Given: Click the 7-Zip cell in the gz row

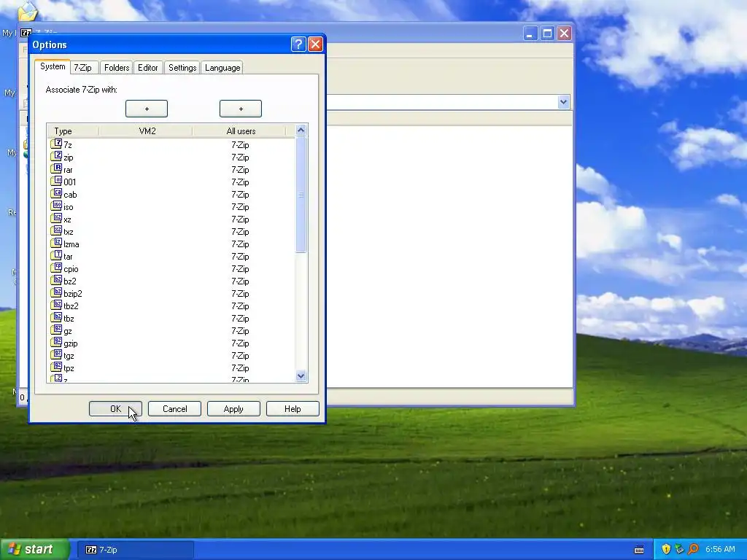Looking at the screenshot, I should click(x=240, y=330).
